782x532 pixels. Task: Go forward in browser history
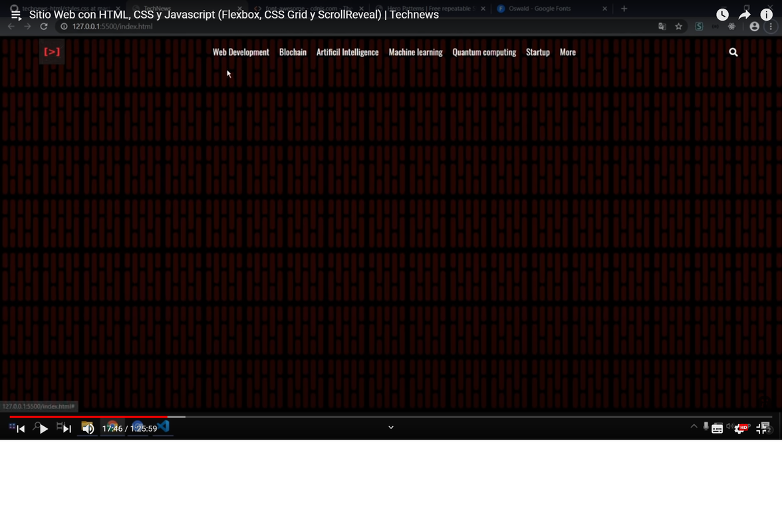tap(27, 27)
